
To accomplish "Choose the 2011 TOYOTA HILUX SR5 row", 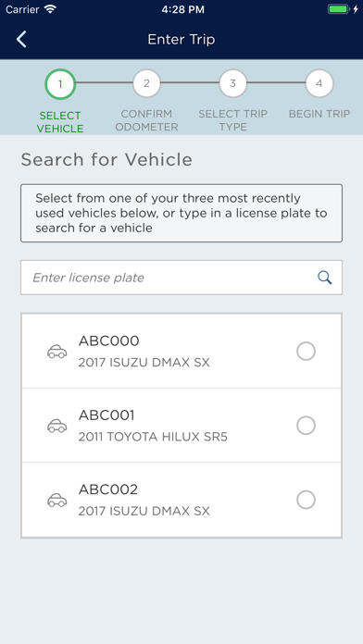I will point(181,426).
